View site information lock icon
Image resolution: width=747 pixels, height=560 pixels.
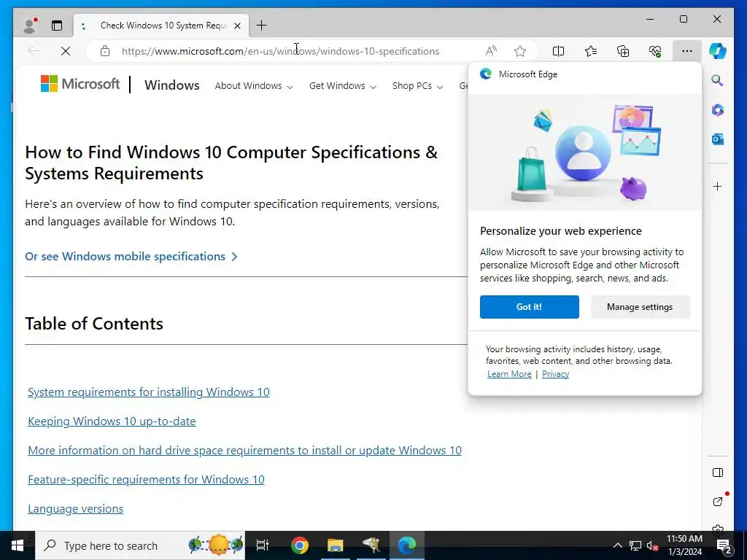(x=105, y=51)
